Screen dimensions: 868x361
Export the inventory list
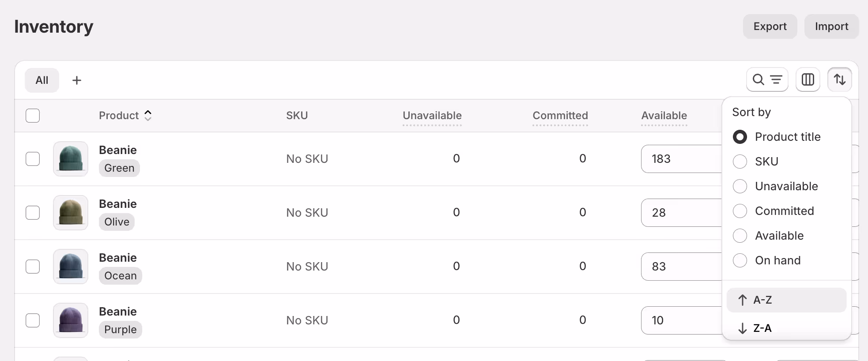pos(770,26)
